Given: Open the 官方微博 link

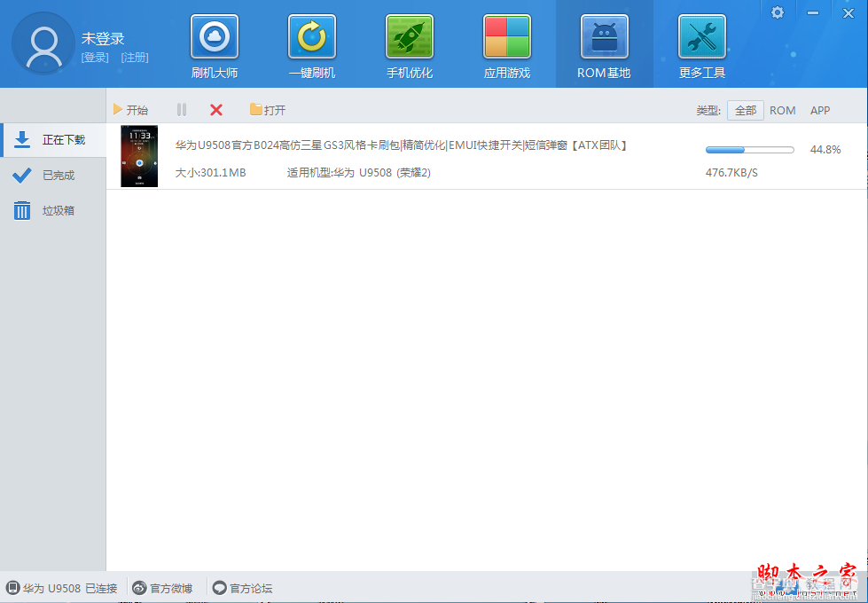Looking at the screenshot, I should tap(162, 588).
